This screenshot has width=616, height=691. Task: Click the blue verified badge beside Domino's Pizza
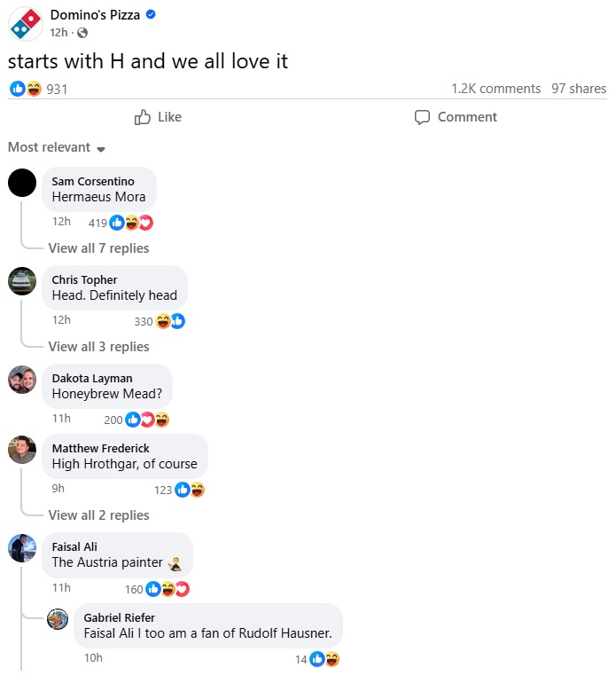[x=151, y=14]
